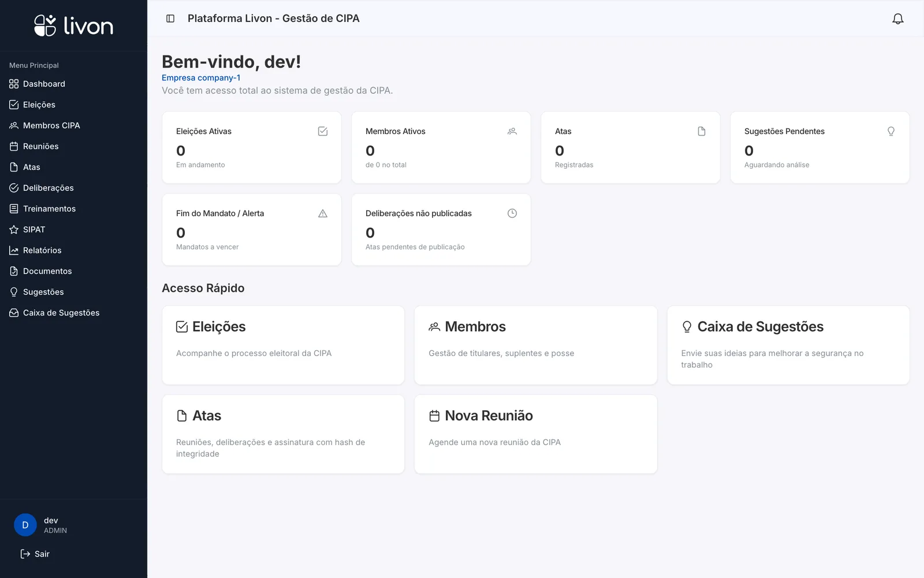
Task: Select Relatórios in sidebar menu
Action: pyautogui.click(x=73, y=250)
